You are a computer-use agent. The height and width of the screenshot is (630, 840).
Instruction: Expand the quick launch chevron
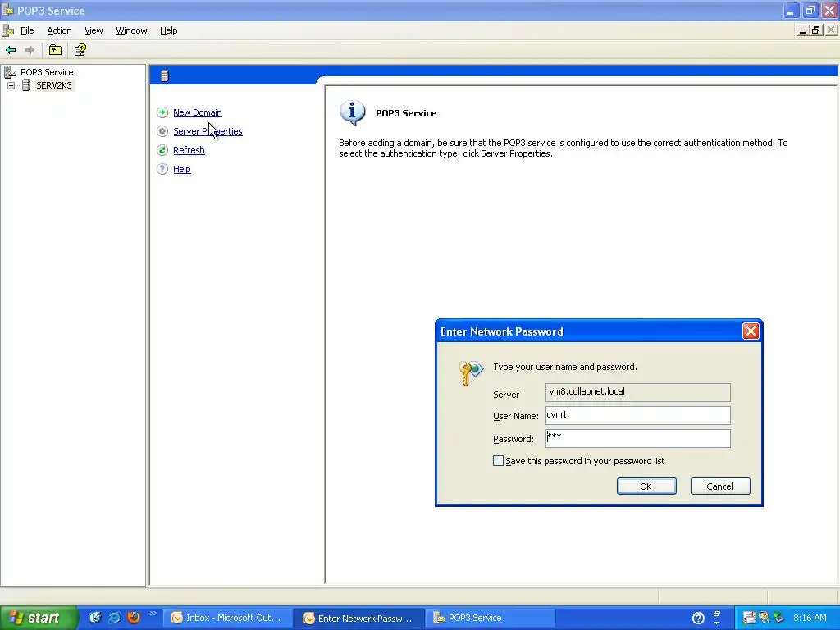coord(153,614)
